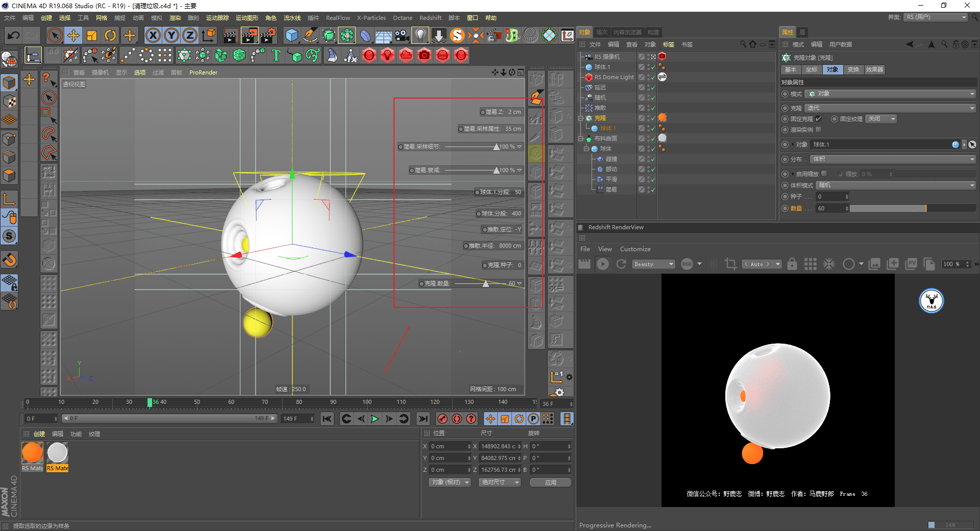Collapse the 克隆 object in the tree
This screenshot has height=531, width=980.
581,118
